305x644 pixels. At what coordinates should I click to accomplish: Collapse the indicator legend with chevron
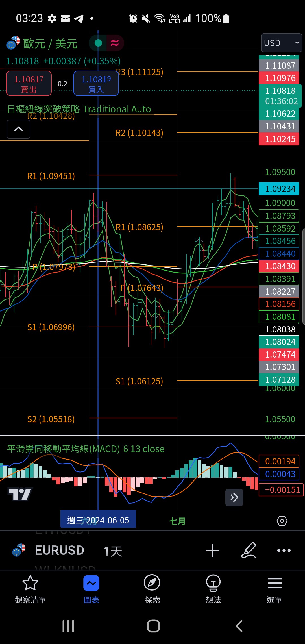(18, 129)
